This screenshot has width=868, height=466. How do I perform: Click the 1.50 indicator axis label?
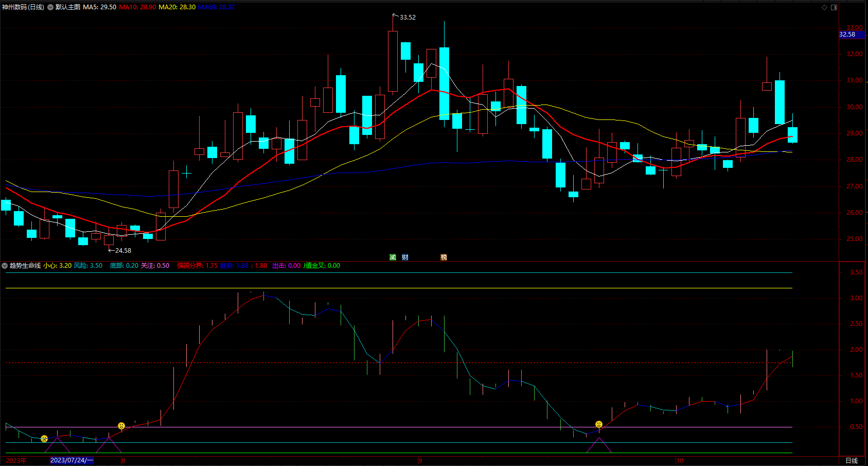pos(856,375)
